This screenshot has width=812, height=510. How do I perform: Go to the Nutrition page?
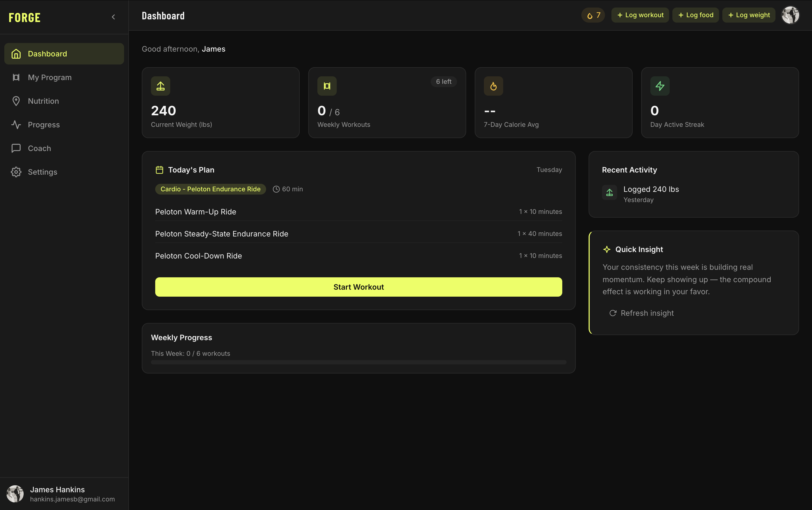coord(43,101)
